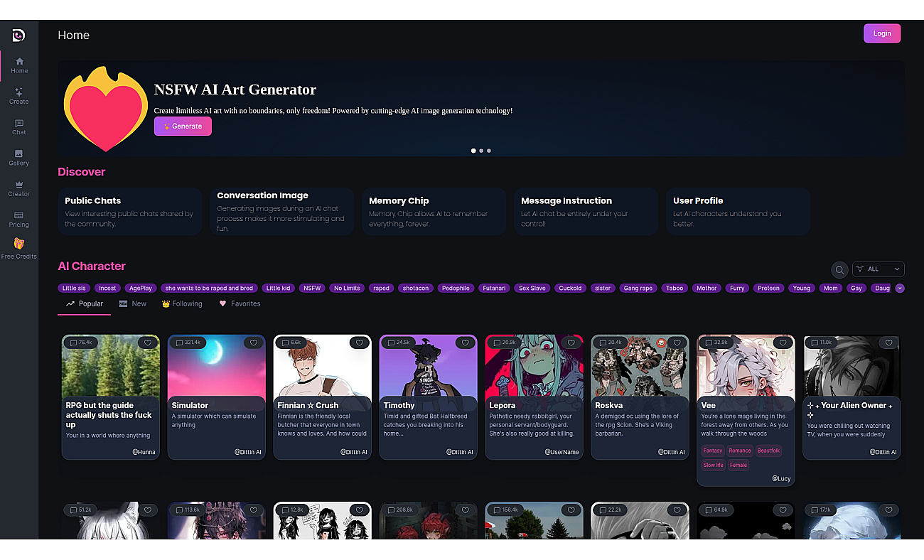Click the 20.9k chat count on Lepora
The width and height of the screenshot is (924, 560).
(504, 343)
